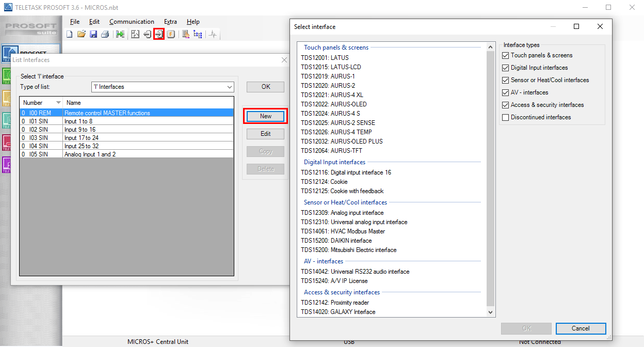
Task: Click the Print toolbar icon
Action: 105,35
